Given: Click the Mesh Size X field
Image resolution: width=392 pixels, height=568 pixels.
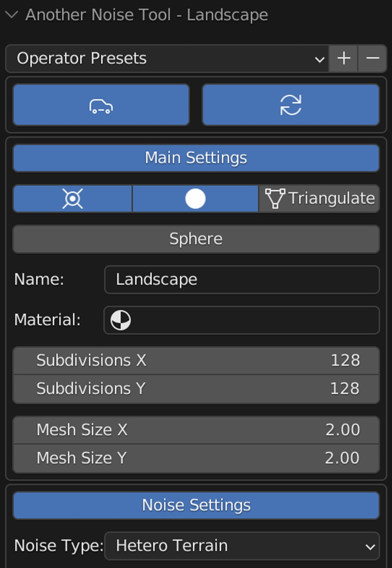Looking at the screenshot, I should (196, 430).
